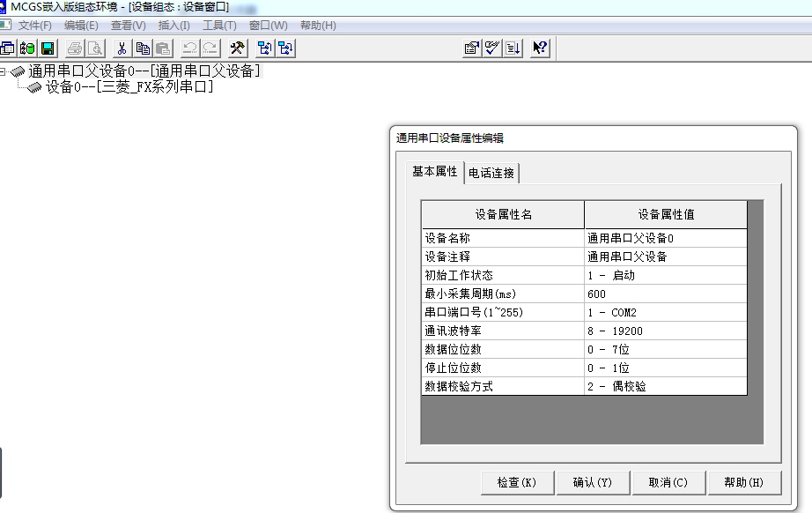This screenshot has width=812, height=513.
Task: Click the properties icon in toolbar
Action: point(472,48)
